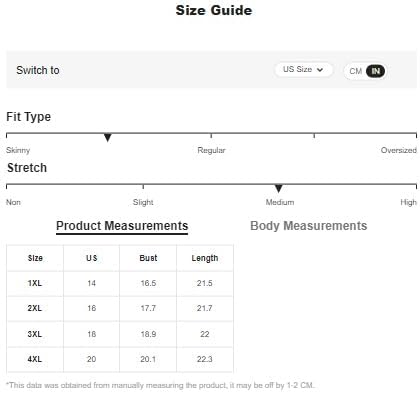This screenshot has height=393, width=420.
Task: Switch units to CM
Action: [355, 71]
